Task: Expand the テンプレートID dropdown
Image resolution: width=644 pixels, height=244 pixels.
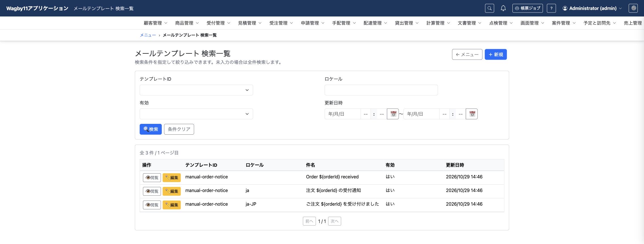Action: (x=196, y=90)
